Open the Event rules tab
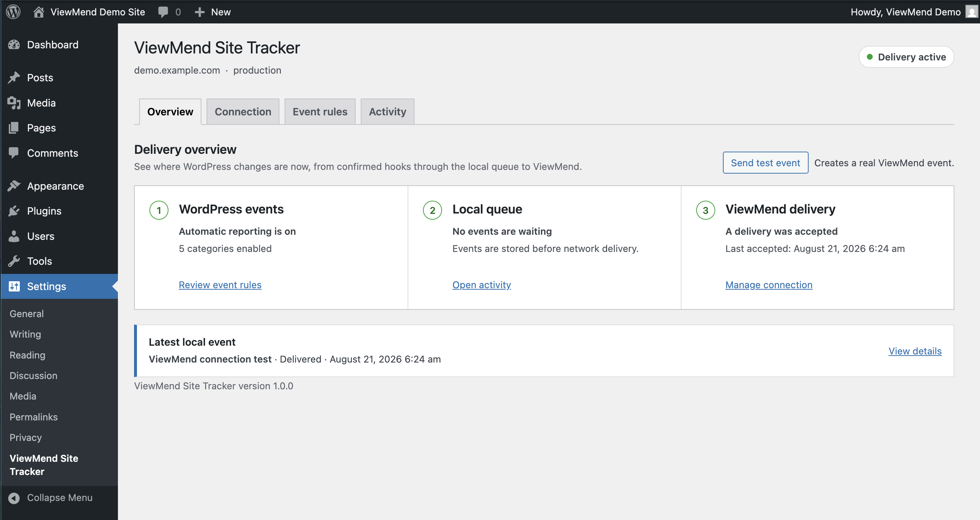980x520 pixels. point(320,111)
